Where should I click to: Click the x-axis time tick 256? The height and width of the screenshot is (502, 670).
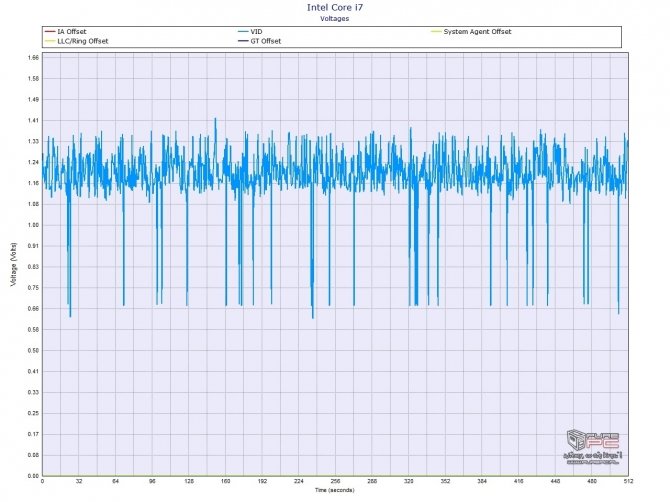pos(335,481)
